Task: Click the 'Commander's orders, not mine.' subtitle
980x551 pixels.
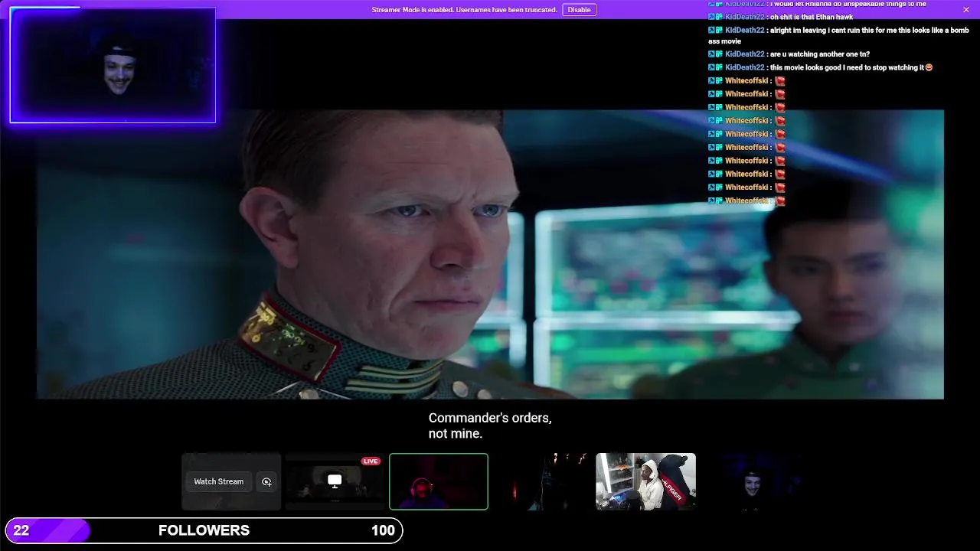Action: pos(490,425)
